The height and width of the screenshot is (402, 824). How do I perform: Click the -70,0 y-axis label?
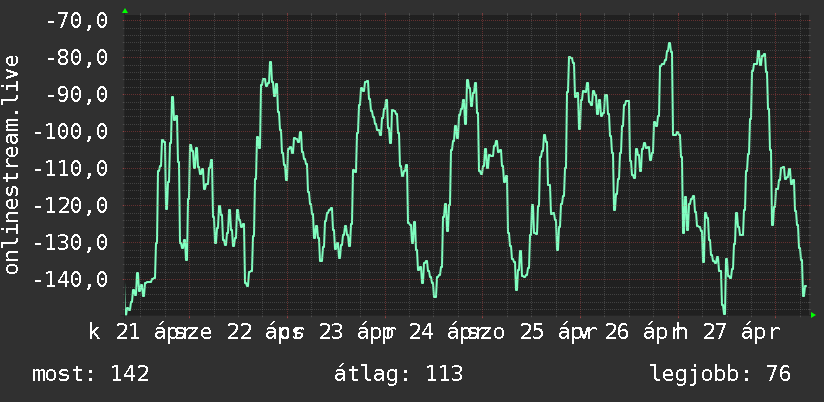coord(77,21)
